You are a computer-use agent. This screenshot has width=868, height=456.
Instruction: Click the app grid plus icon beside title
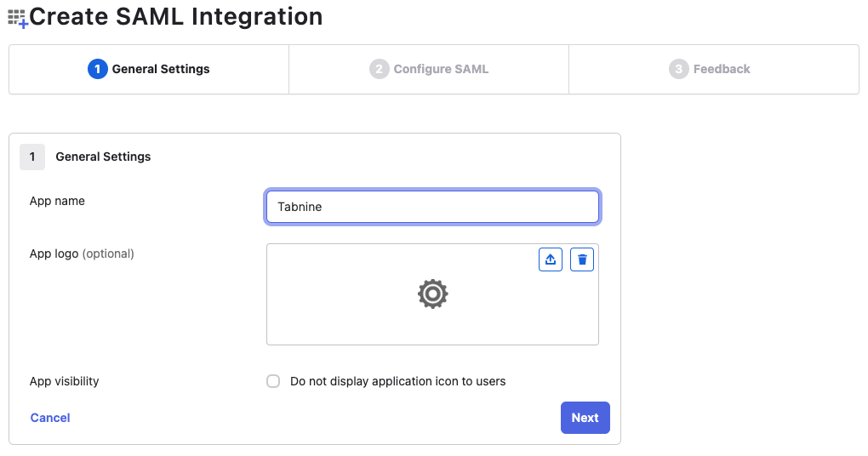(17, 18)
